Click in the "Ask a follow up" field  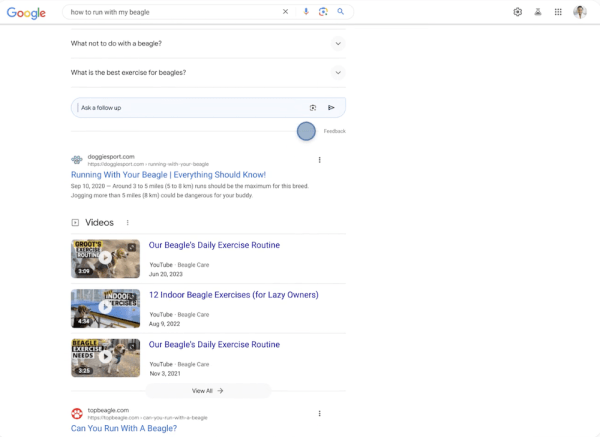(x=190, y=107)
